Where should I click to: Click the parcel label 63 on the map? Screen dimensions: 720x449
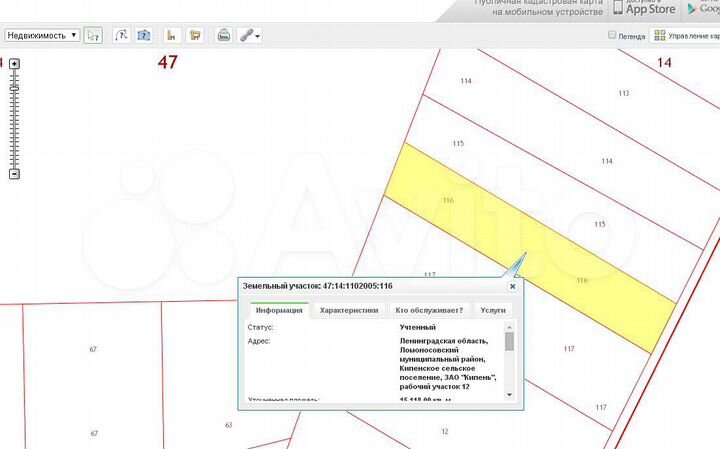pyautogui.click(x=229, y=425)
